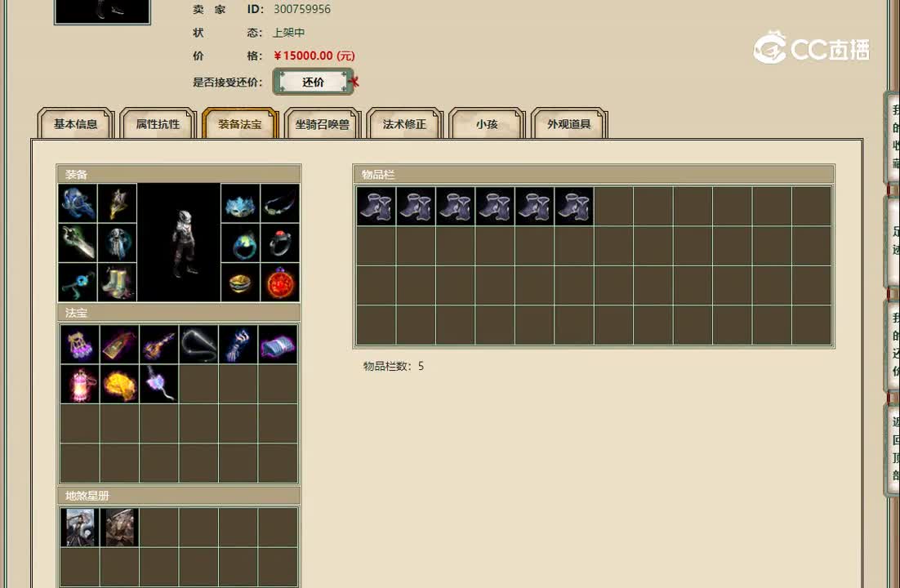Click the 物品栏数: 5 label
The image size is (900, 588).
coord(393,367)
